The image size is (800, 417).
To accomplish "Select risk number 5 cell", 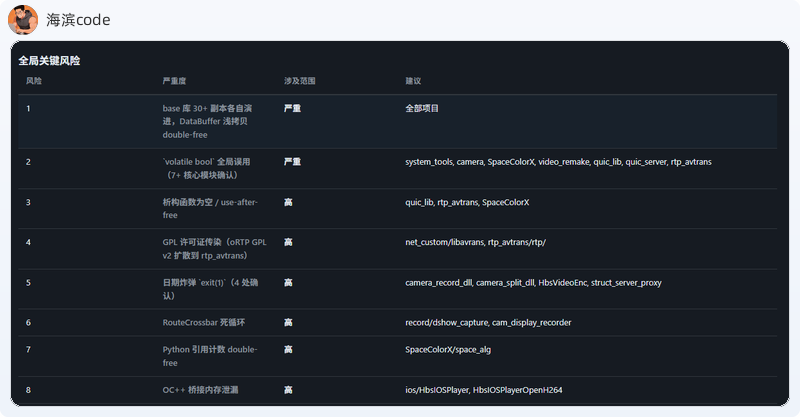I will [29, 282].
